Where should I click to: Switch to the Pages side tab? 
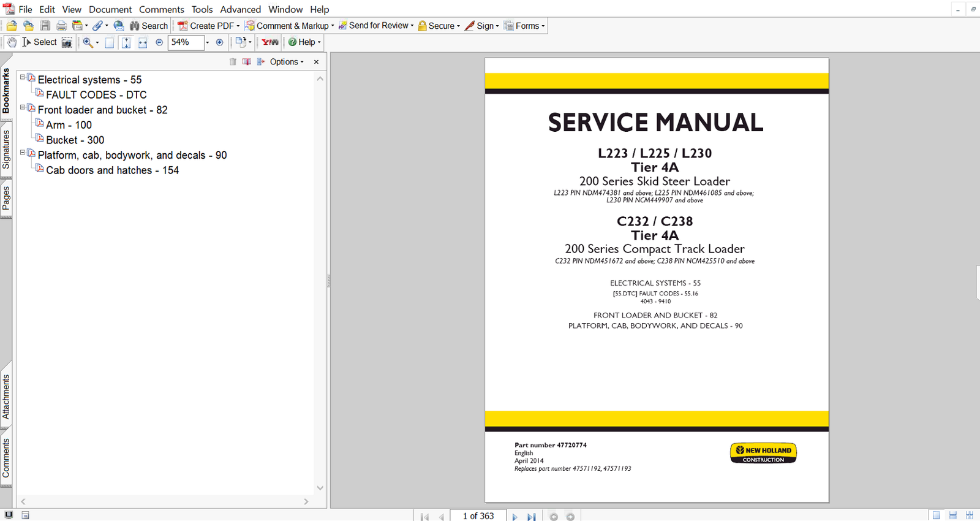click(x=6, y=198)
